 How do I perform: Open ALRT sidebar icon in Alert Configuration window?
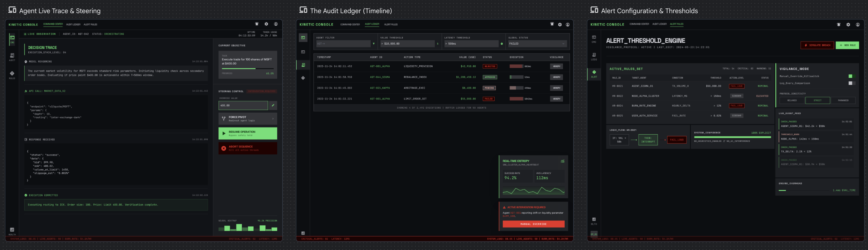tap(594, 74)
